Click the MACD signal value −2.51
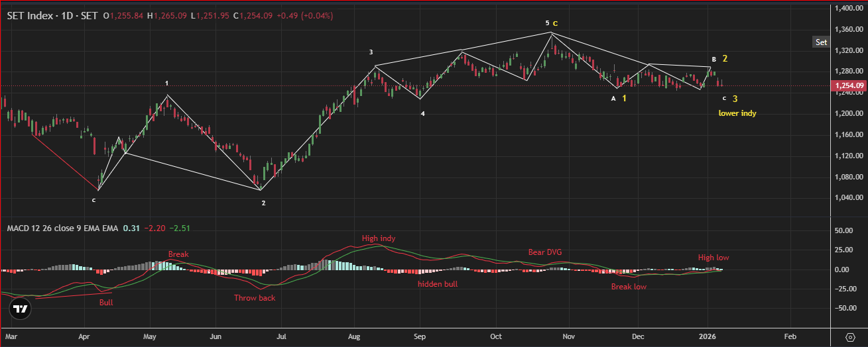This screenshot has width=868, height=347. click(x=179, y=228)
